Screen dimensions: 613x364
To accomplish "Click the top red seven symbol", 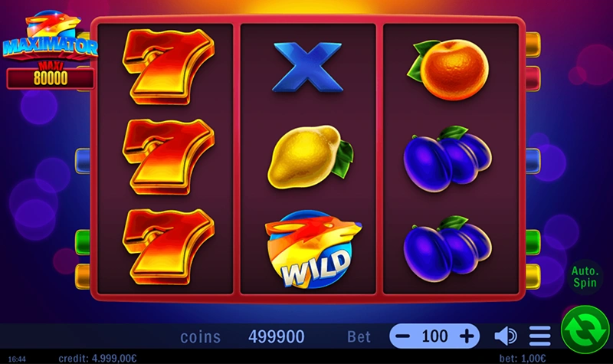I will (x=168, y=67).
